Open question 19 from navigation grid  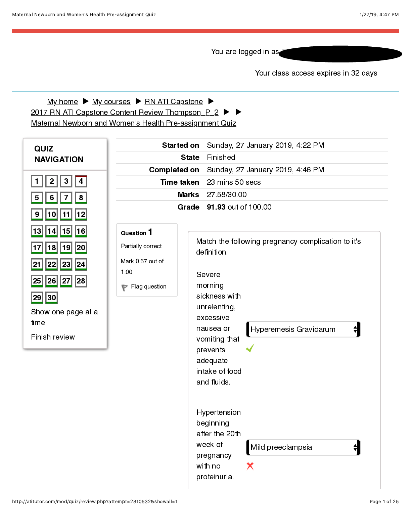click(x=66, y=248)
